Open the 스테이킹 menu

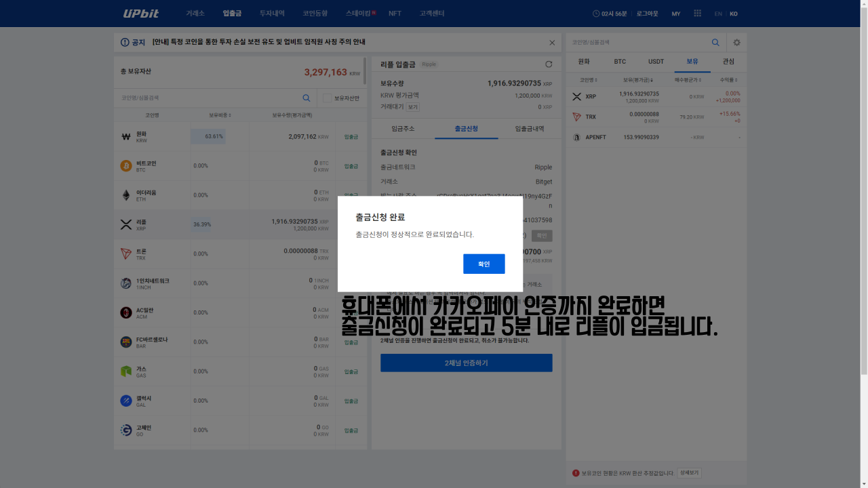pos(359,14)
